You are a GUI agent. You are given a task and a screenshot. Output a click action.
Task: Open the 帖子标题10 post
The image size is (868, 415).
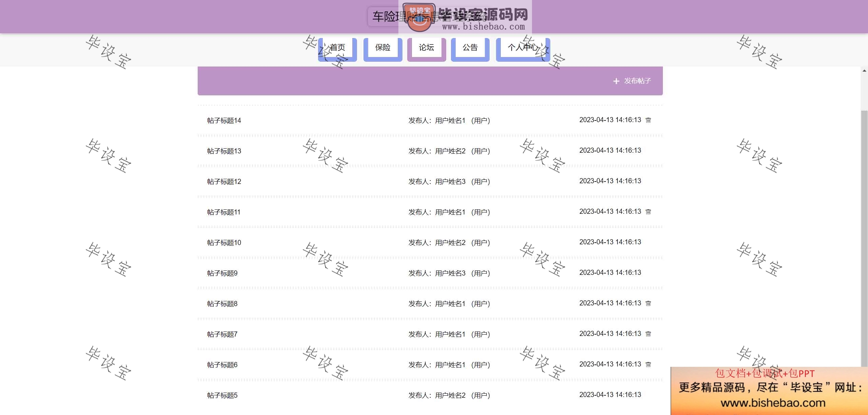click(224, 243)
